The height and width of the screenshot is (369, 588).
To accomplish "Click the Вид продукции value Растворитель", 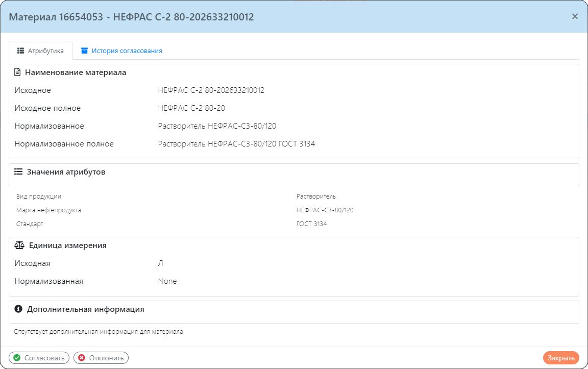I will [x=316, y=196].
